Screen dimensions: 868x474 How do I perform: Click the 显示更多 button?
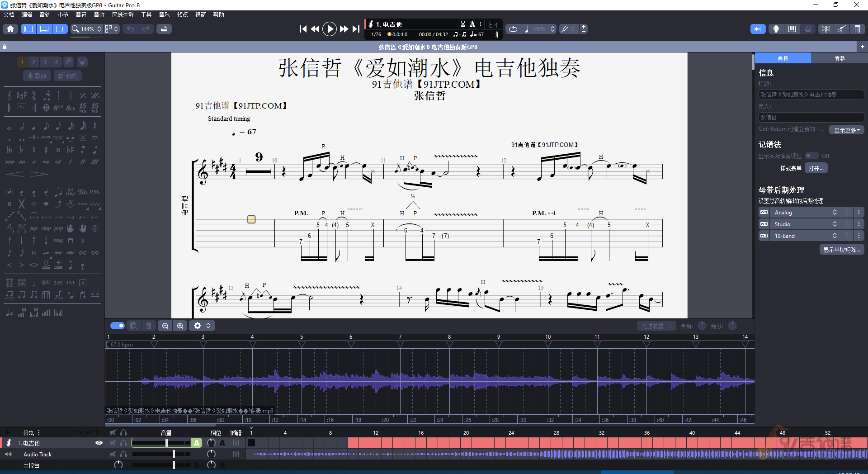[846, 130]
